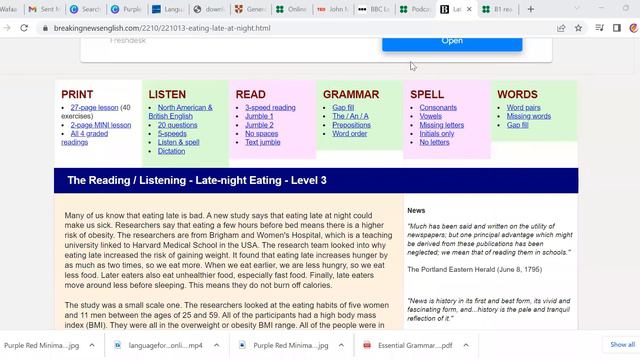Screen dimensions: 640x360
Task: Open the 3-speed reading link
Action: (x=270, y=108)
